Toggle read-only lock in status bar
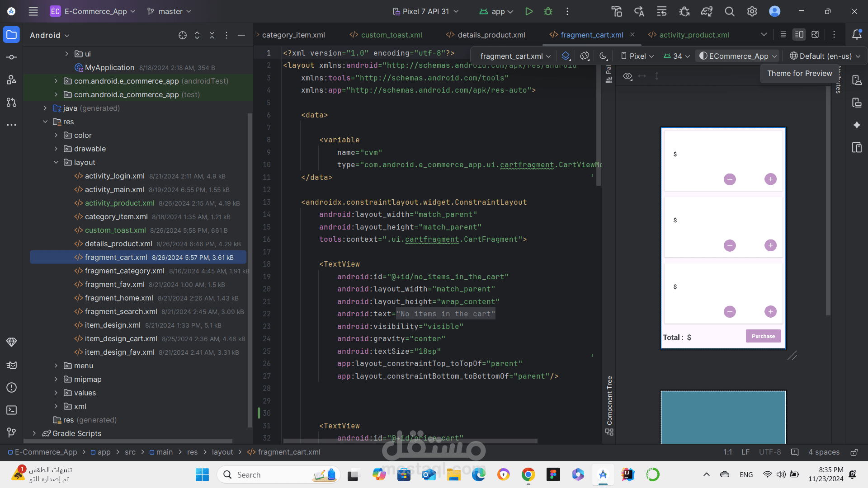868x488 pixels. click(854, 452)
